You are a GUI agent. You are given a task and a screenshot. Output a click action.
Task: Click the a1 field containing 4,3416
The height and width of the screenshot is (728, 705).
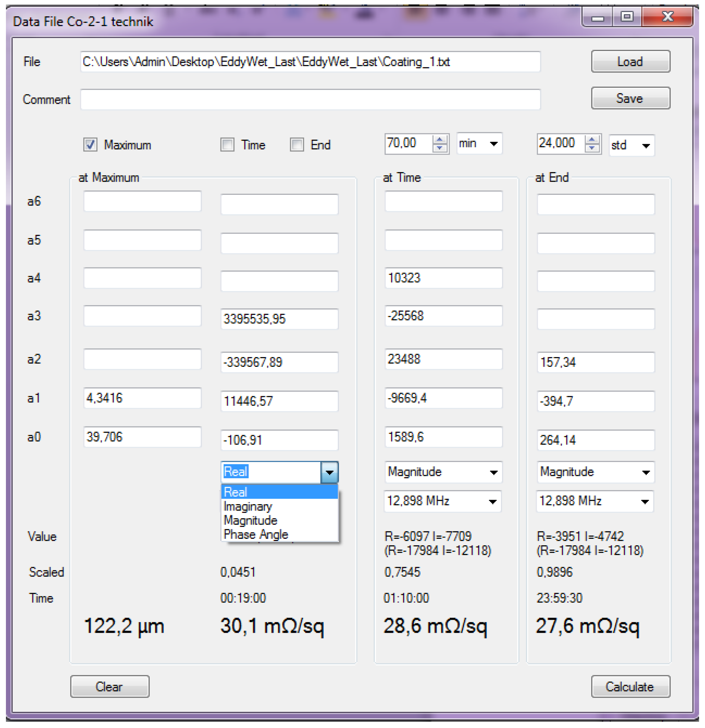click(143, 398)
